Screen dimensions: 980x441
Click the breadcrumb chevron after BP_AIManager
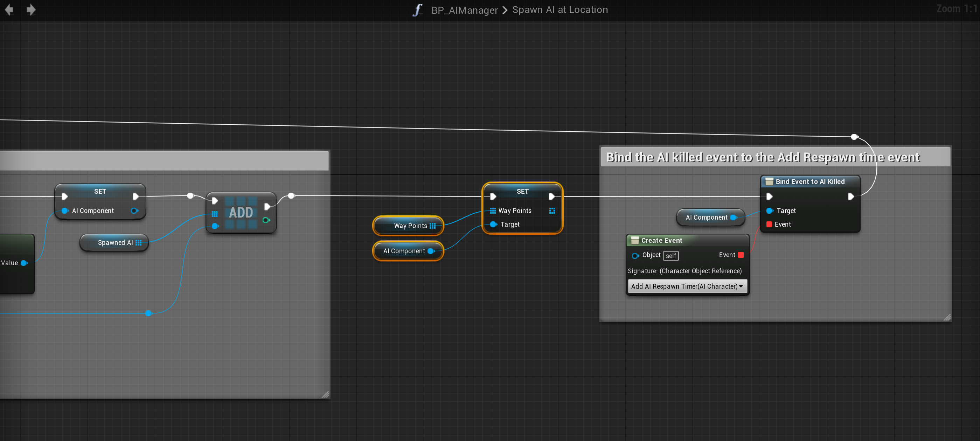click(505, 10)
